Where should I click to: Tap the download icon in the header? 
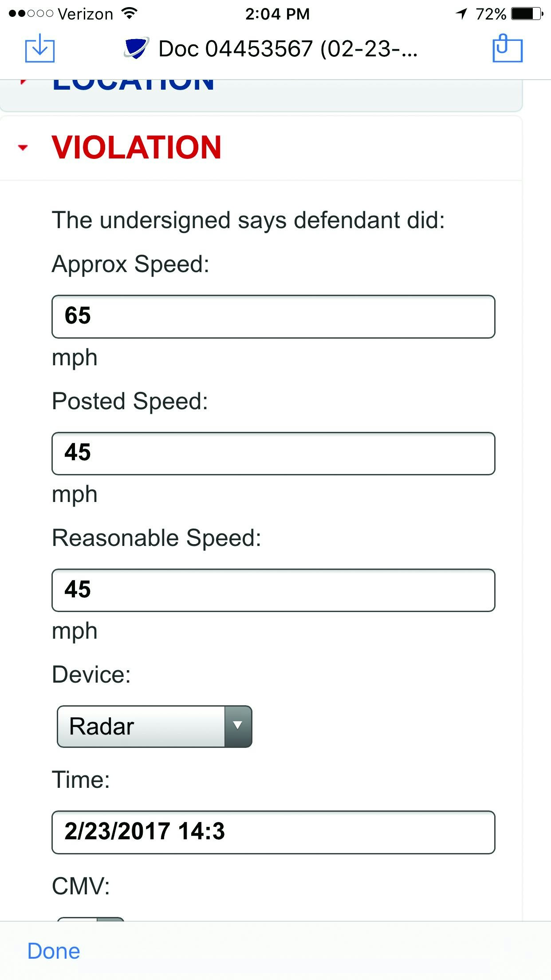tap(39, 48)
